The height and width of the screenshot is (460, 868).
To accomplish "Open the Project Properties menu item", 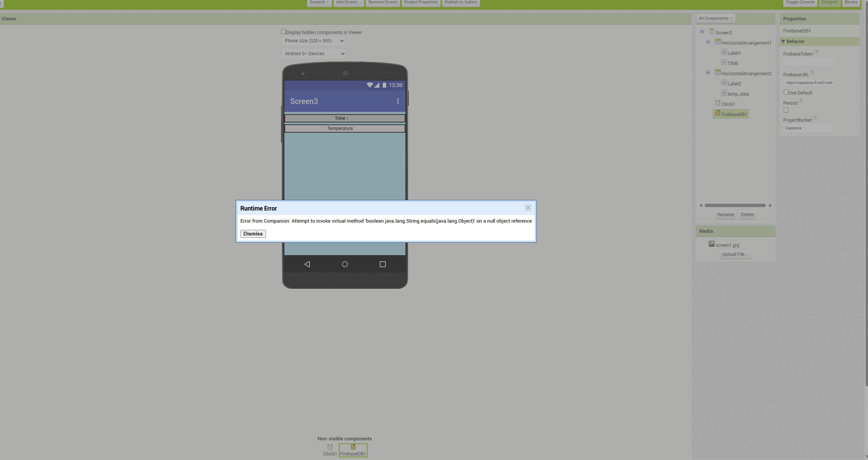I will [x=421, y=2].
